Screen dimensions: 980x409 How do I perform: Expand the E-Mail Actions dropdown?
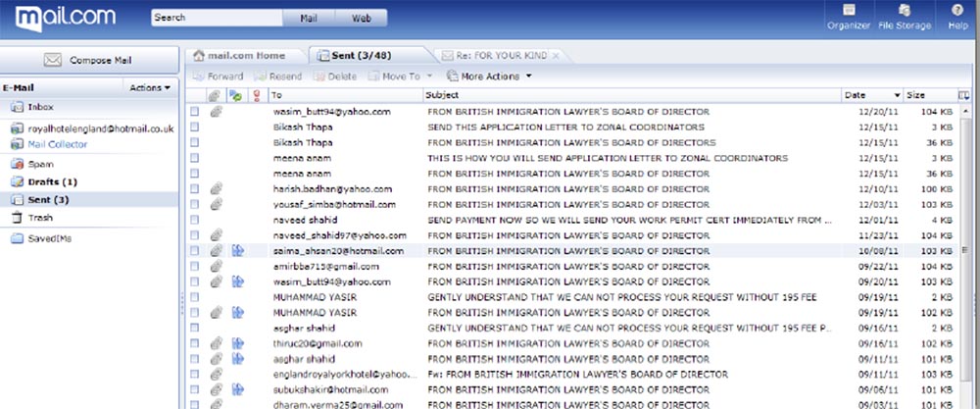[150, 87]
